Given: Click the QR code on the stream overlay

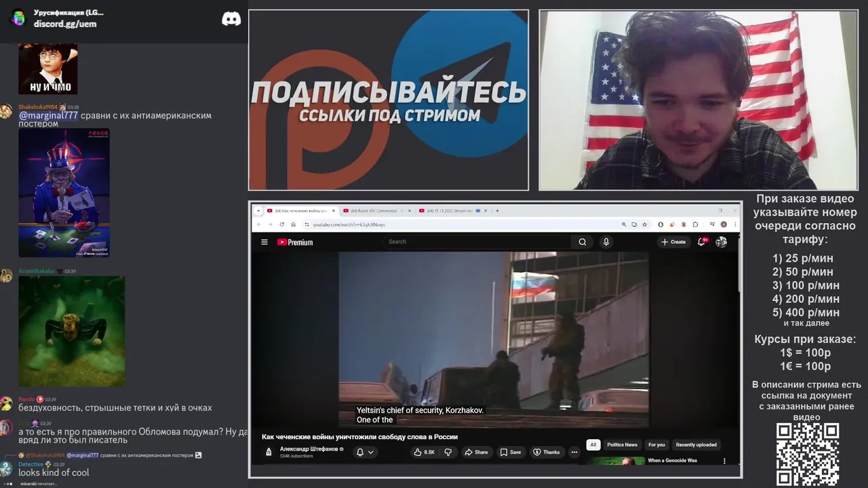Looking at the screenshot, I should coord(808,455).
